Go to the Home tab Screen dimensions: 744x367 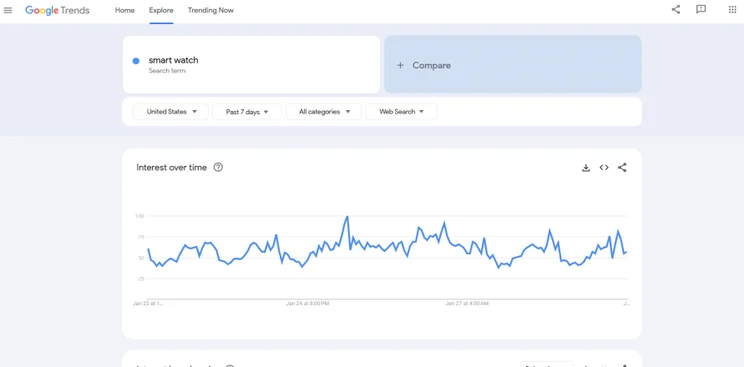tap(125, 10)
